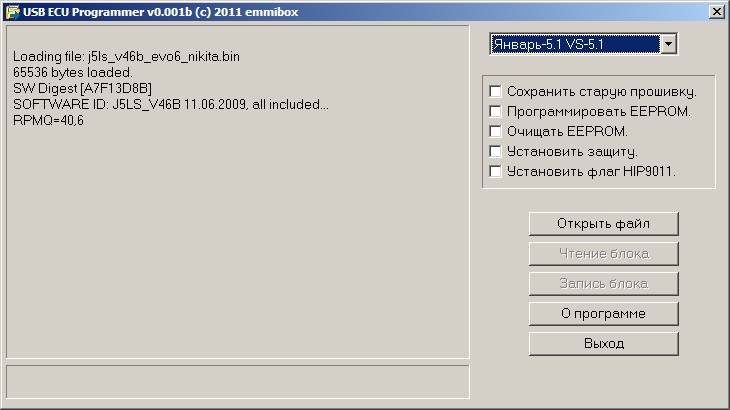Screen dimensions: 730x410
Task: Click the Loading file log line
Action: [x=126, y=57]
